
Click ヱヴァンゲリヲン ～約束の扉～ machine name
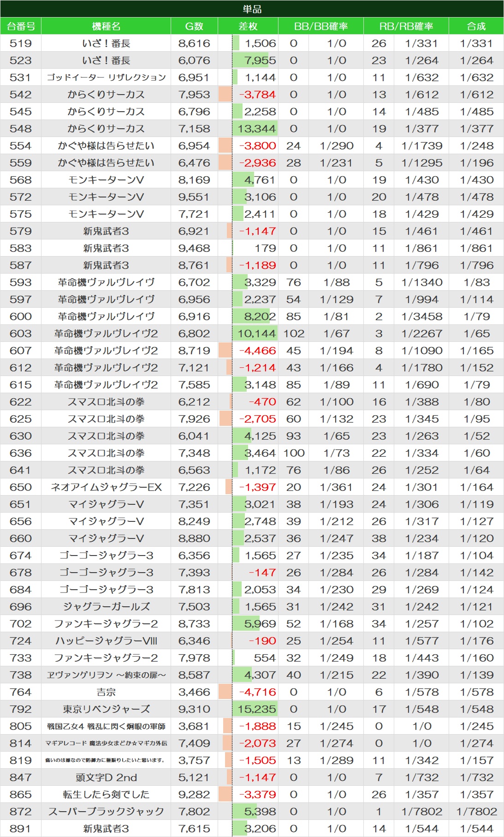click(x=106, y=675)
